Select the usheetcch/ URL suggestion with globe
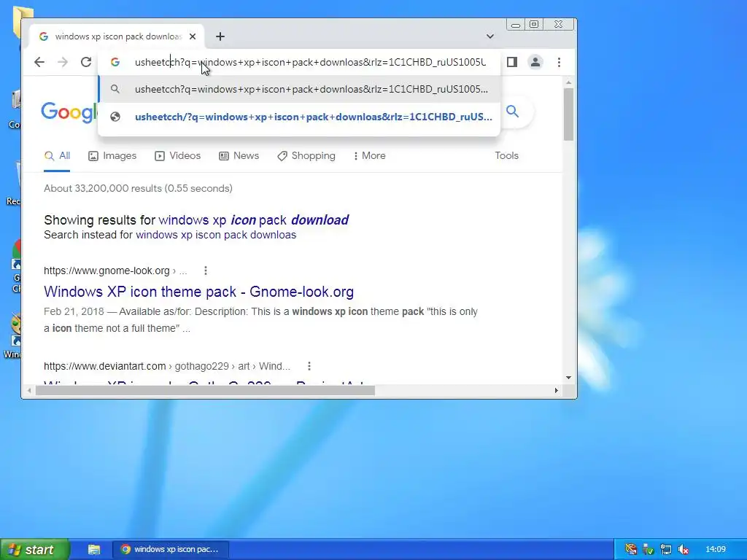747x560 pixels. [x=299, y=117]
